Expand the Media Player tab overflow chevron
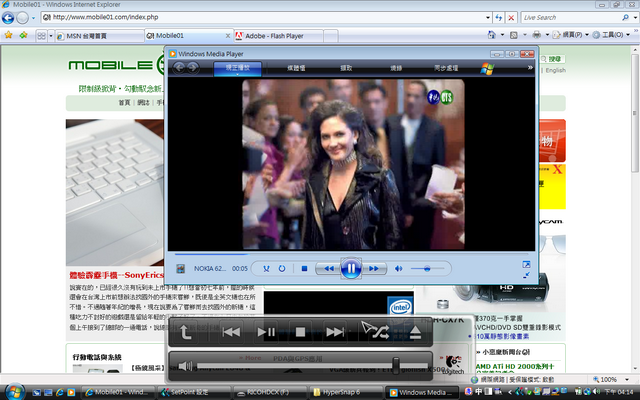The height and width of the screenshot is (400, 640). (x=530, y=67)
